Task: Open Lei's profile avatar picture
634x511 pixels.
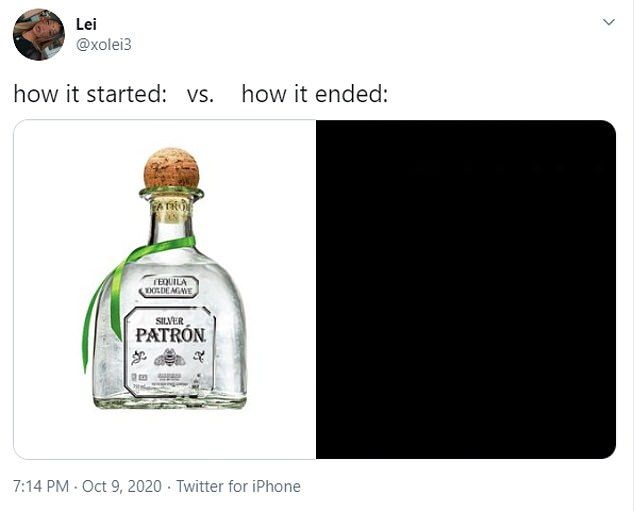Action: (39, 34)
